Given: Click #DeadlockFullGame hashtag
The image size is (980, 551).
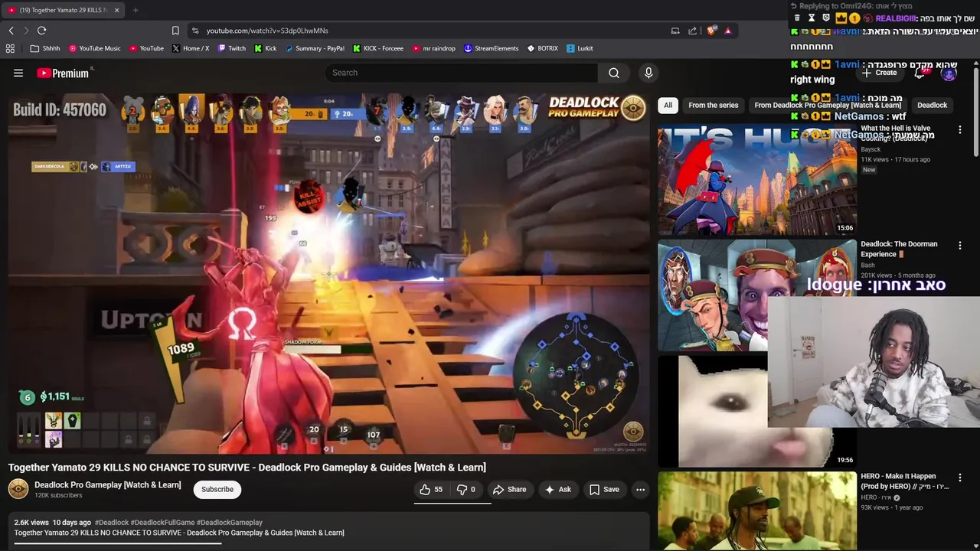Looking at the screenshot, I should tap(162, 522).
